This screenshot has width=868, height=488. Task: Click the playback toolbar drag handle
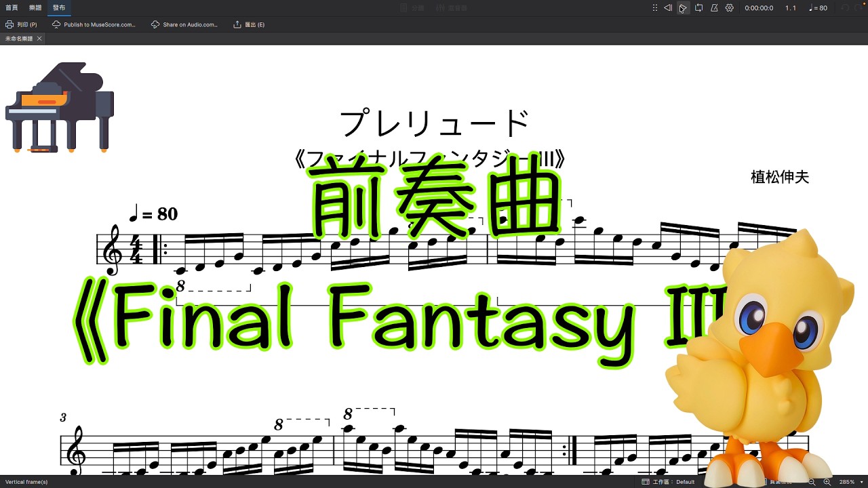654,8
